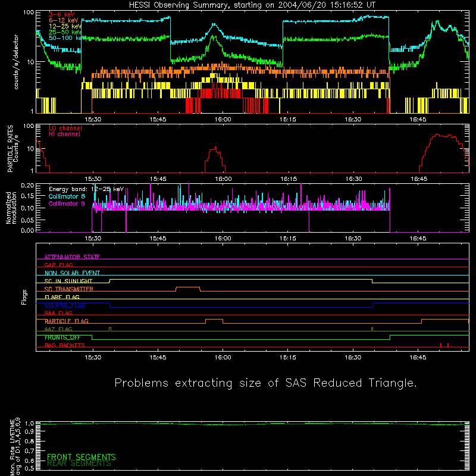476x476 pixels.
Task: Click the "15:45" tick label under the count-rate plot
Action: tap(158, 120)
